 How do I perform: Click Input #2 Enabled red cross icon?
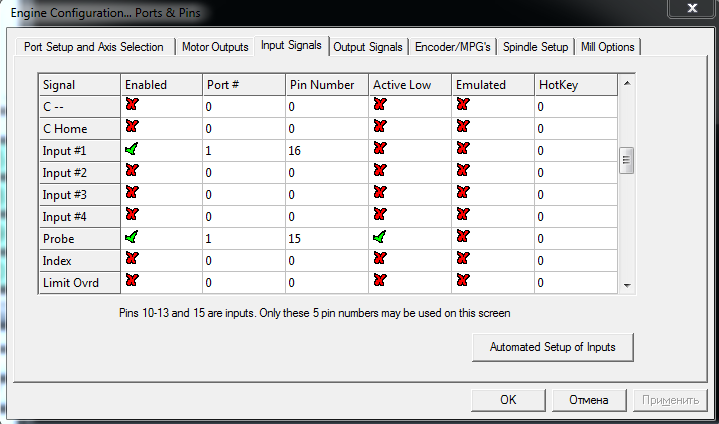[x=131, y=171]
